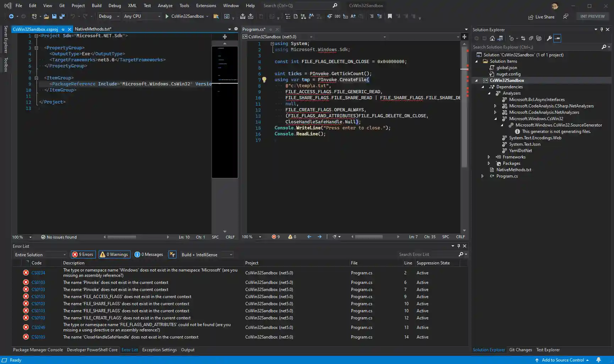
Task: Open the Live Share session
Action: tap(541, 16)
